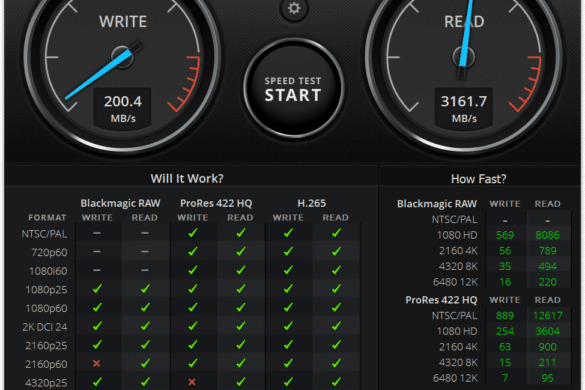Click the READ gauge label

[464, 22]
